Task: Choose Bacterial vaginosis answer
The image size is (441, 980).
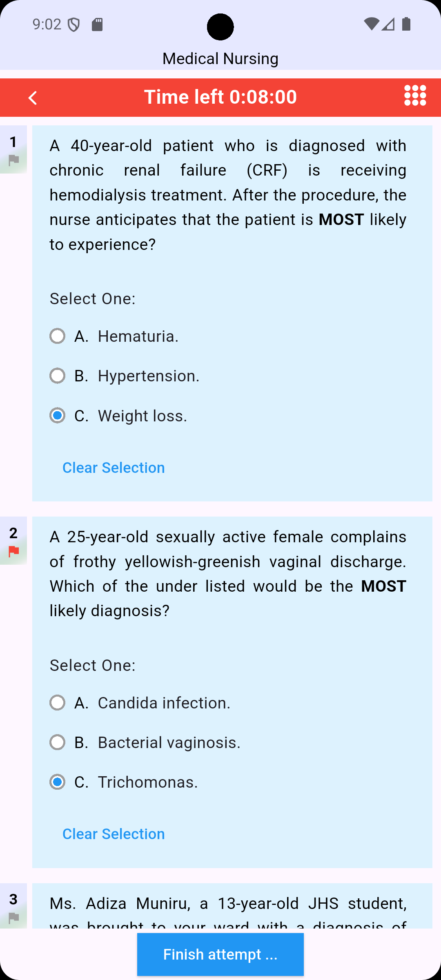Action: click(x=57, y=742)
